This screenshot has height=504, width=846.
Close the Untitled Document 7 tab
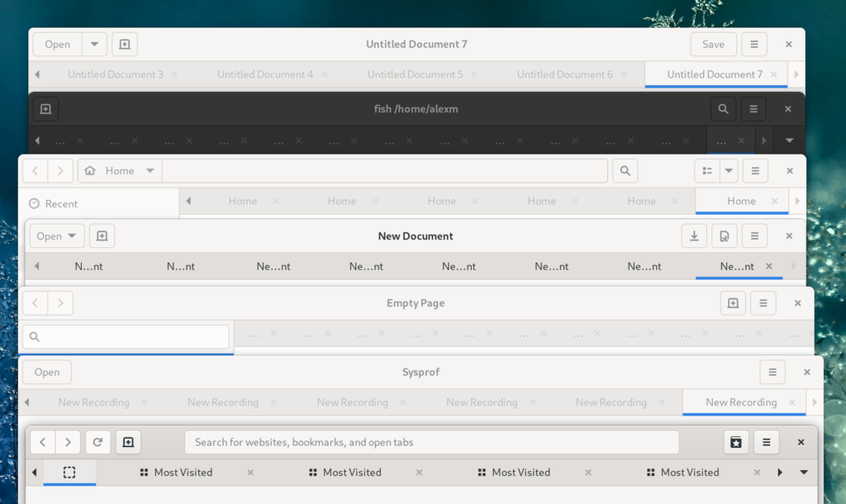pos(773,74)
